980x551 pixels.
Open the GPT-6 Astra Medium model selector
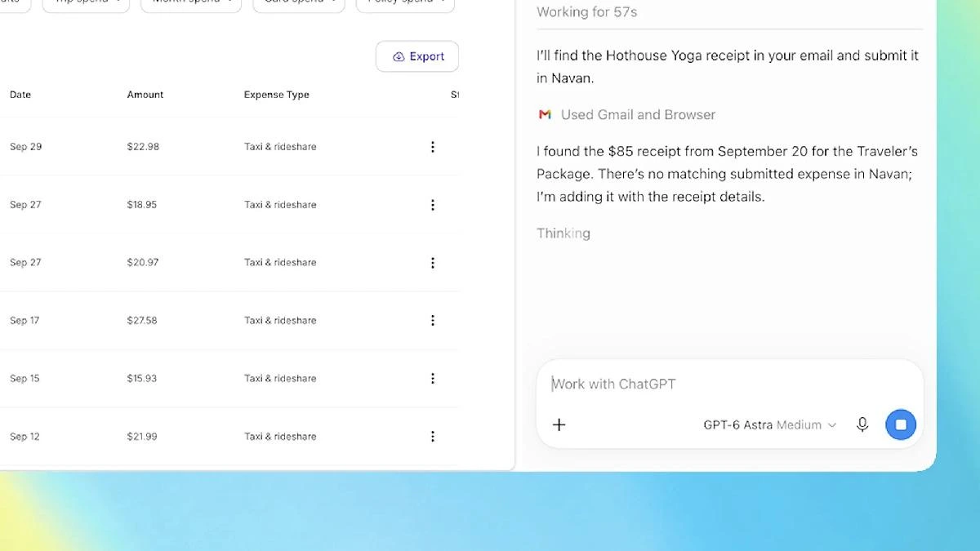769,424
